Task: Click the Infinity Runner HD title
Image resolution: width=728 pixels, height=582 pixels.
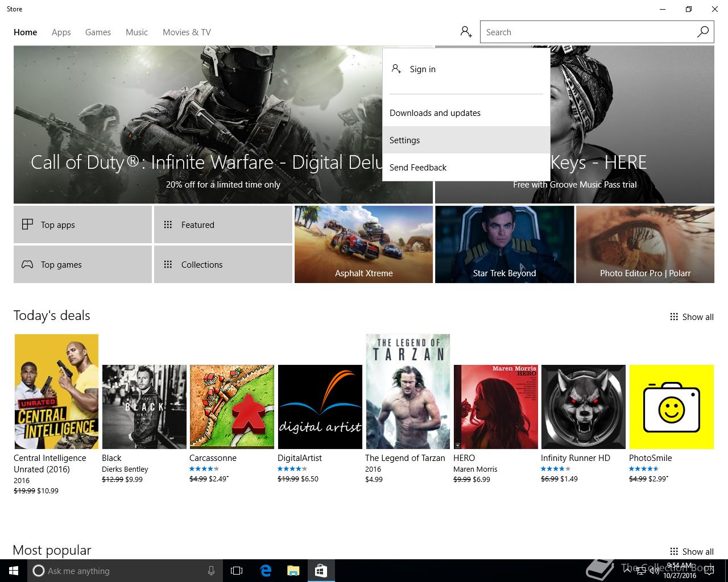Action: pyautogui.click(x=576, y=458)
